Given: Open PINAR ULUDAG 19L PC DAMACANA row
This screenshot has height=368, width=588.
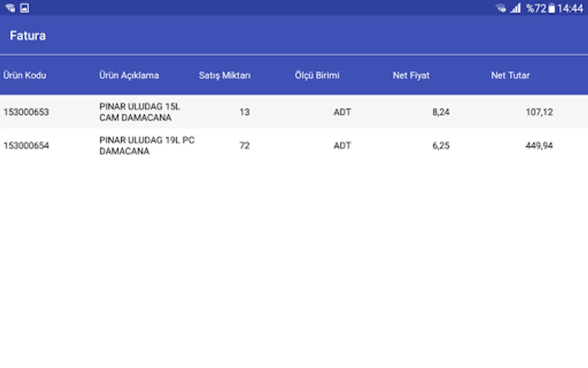Looking at the screenshot, I should click(294, 146).
